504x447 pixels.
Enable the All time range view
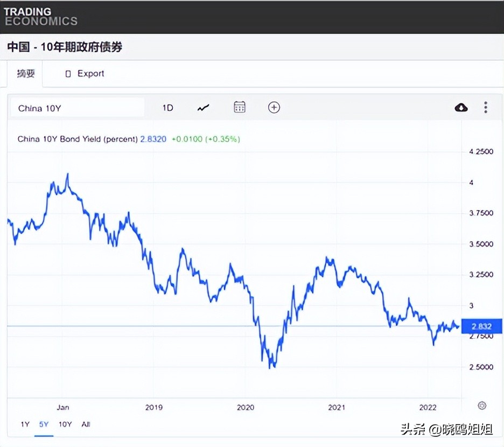pyautogui.click(x=85, y=424)
